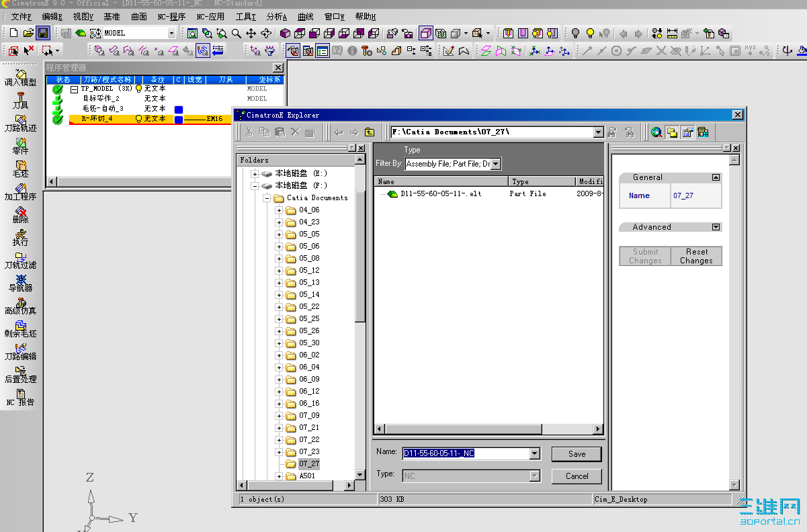Open the 帮助 menu
Image resolution: width=807 pixels, height=532 pixels.
point(365,17)
